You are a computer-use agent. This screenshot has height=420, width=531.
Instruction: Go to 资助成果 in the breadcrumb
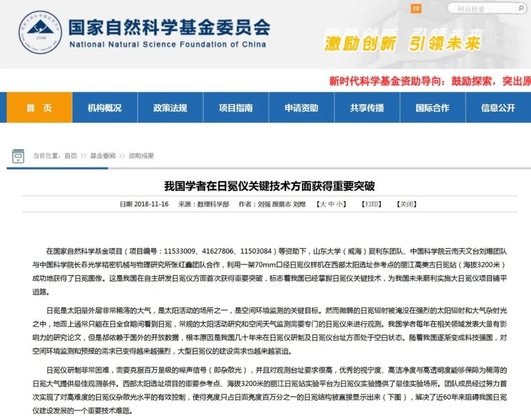[x=141, y=156]
